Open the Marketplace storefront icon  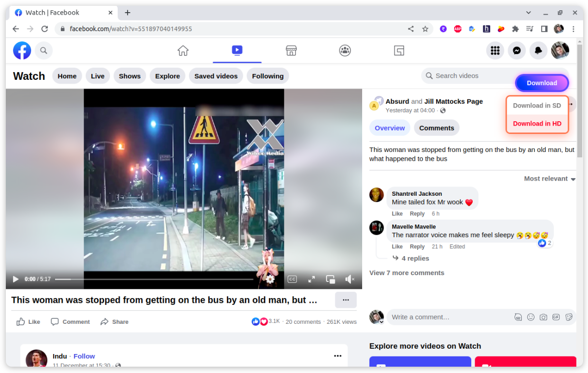[x=291, y=50]
